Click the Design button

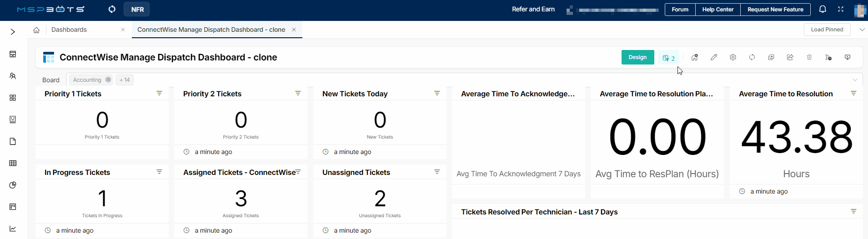[637, 57]
